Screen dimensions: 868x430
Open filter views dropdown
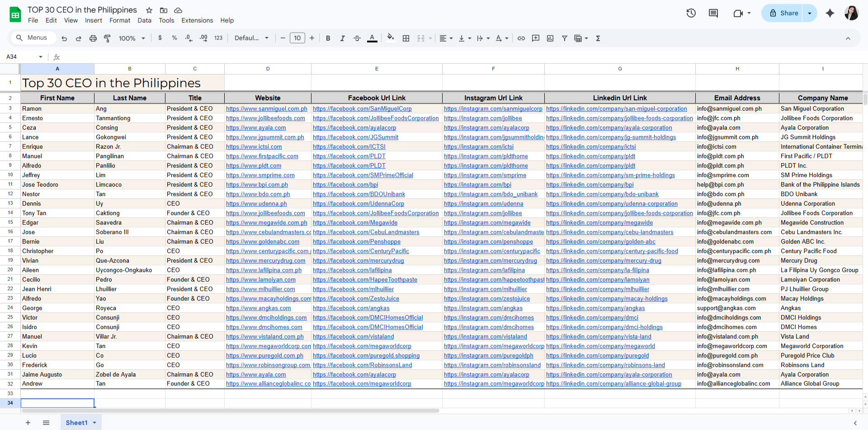(581, 38)
